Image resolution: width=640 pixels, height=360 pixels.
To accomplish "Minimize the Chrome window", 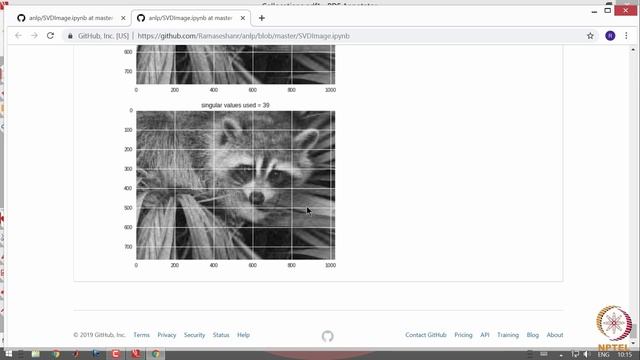I will pos(594,11).
